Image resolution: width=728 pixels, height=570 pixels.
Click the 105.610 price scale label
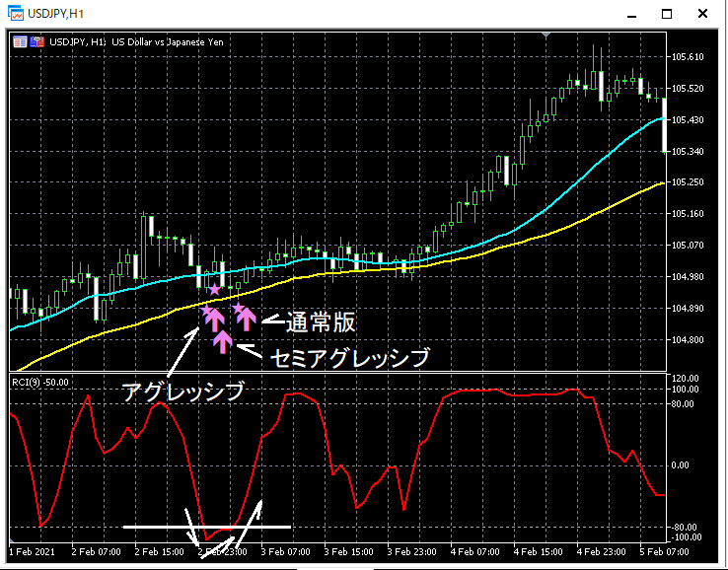coord(689,57)
